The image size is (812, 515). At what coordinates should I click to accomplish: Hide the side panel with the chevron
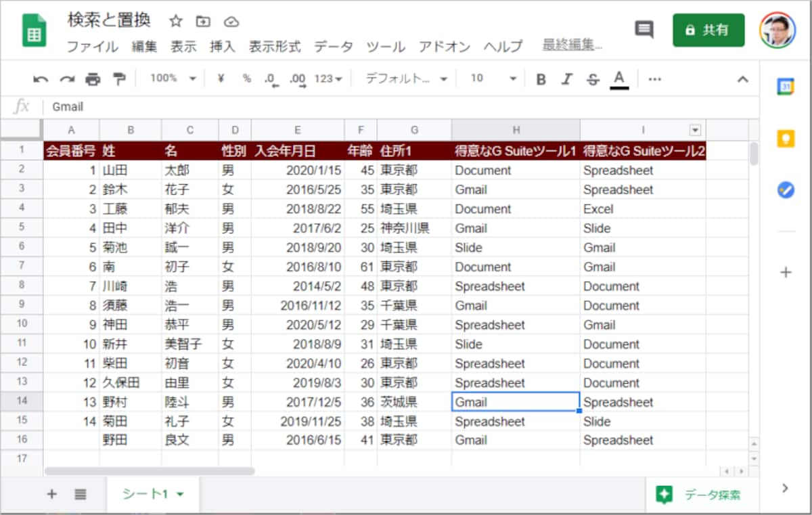tap(785, 487)
